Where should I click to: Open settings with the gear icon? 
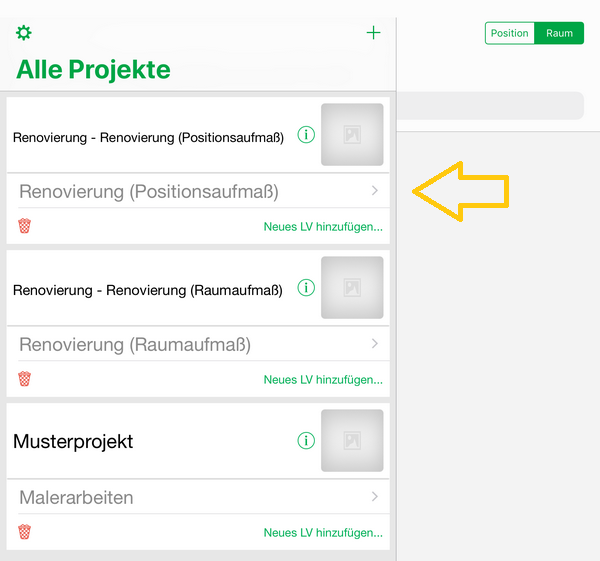(24, 33)
